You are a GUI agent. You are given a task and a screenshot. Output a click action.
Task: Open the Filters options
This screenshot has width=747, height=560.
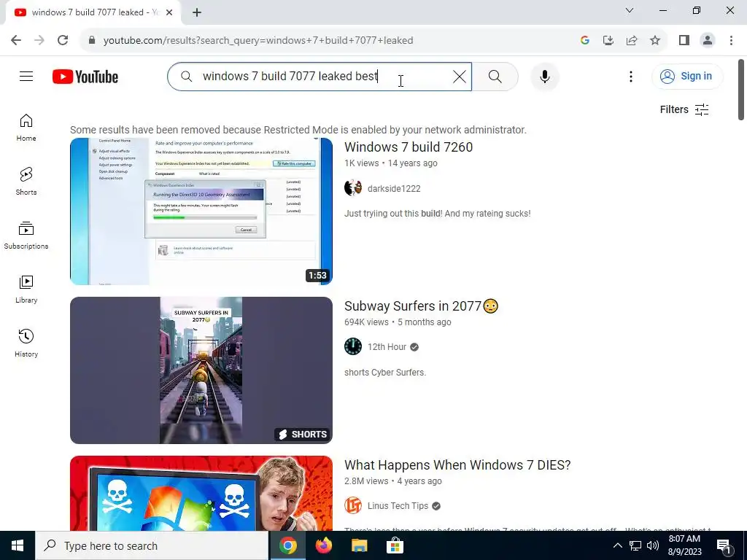tap(684, 109)
